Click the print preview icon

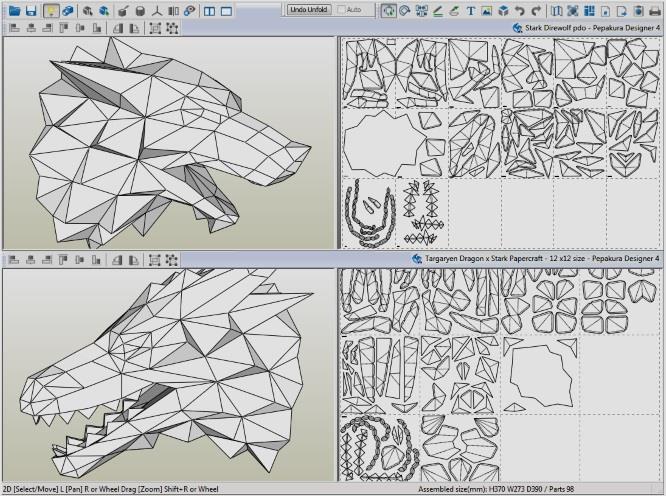(638, 11)
